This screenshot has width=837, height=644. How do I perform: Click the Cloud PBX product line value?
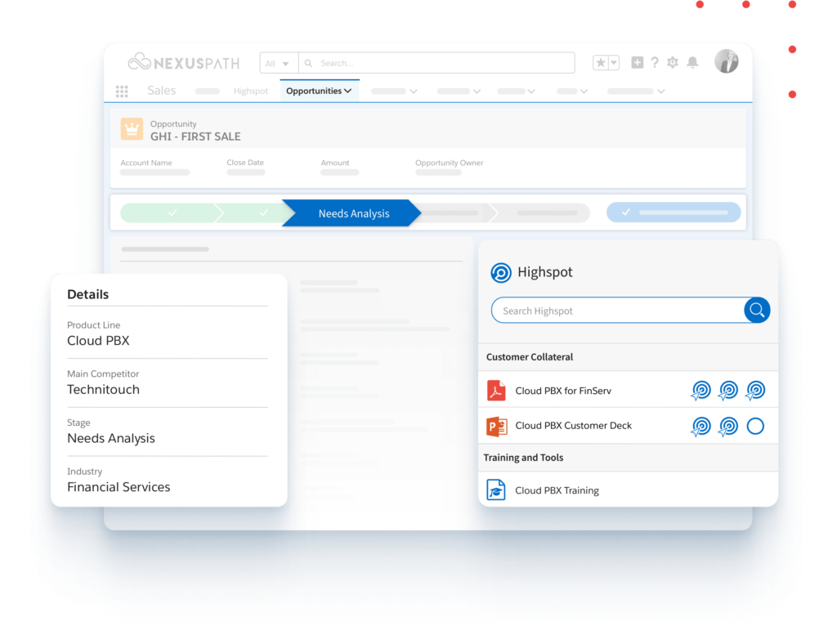[98, 341]
